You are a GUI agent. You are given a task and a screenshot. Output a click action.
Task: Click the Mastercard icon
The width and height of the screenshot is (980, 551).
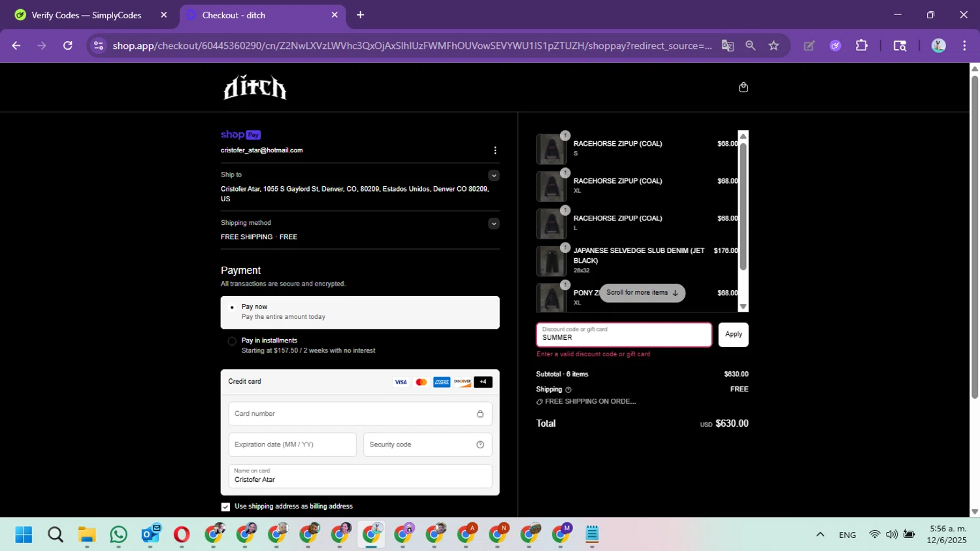pyautogui.click(x=421, y=382)
